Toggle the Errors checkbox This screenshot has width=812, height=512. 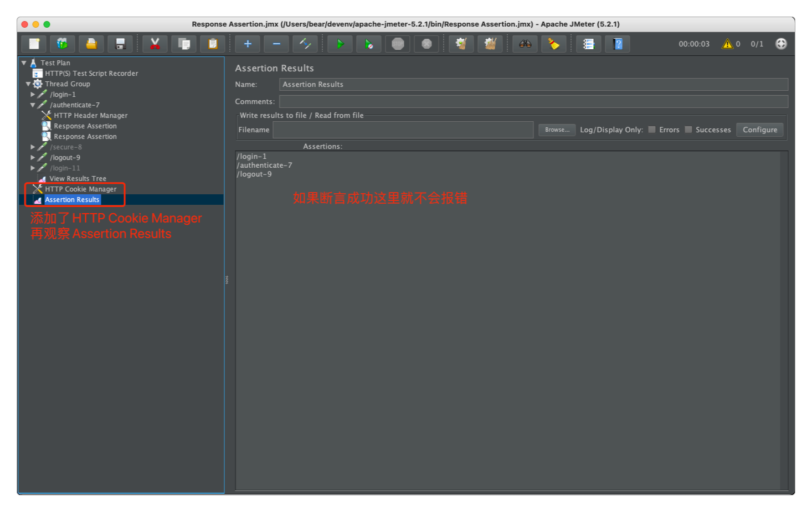(652, 130)
